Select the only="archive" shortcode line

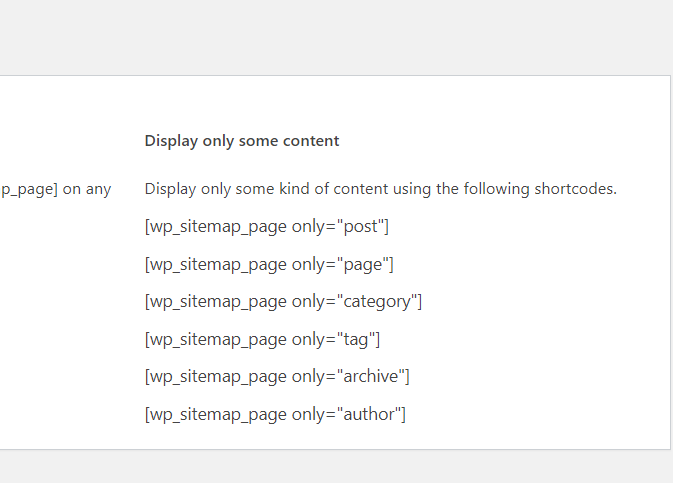coord(277,377)
